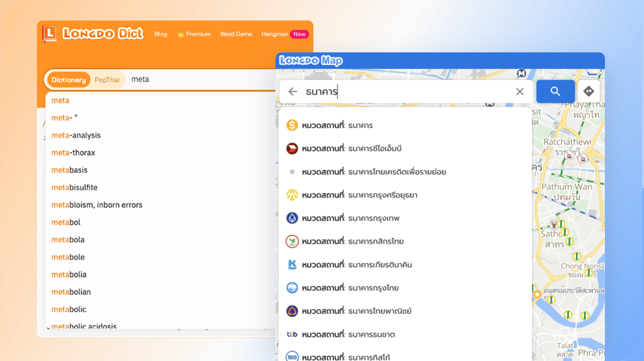Choose the 'ธนาคารซีไอเอ็มบี' suggestion text
This screenshot has width=644, height=361.
[375, 148]
